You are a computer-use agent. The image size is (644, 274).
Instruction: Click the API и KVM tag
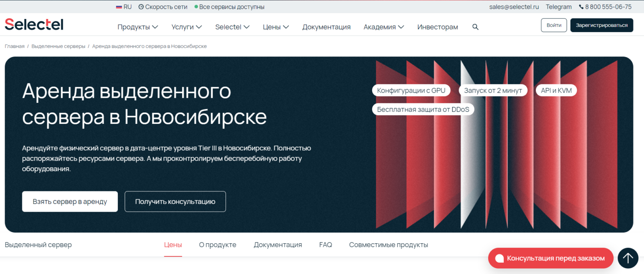point(556,90)
